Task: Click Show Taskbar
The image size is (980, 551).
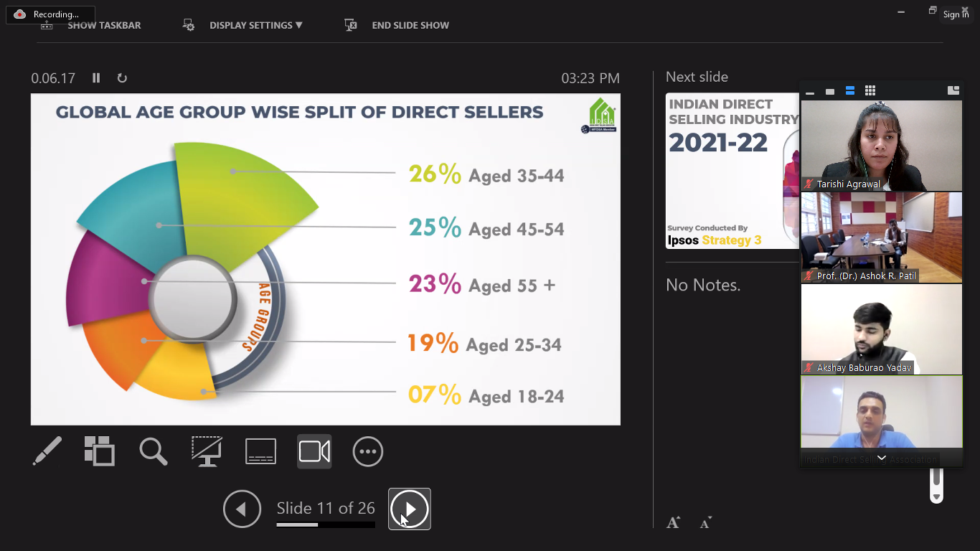Action: click(104, 25)
